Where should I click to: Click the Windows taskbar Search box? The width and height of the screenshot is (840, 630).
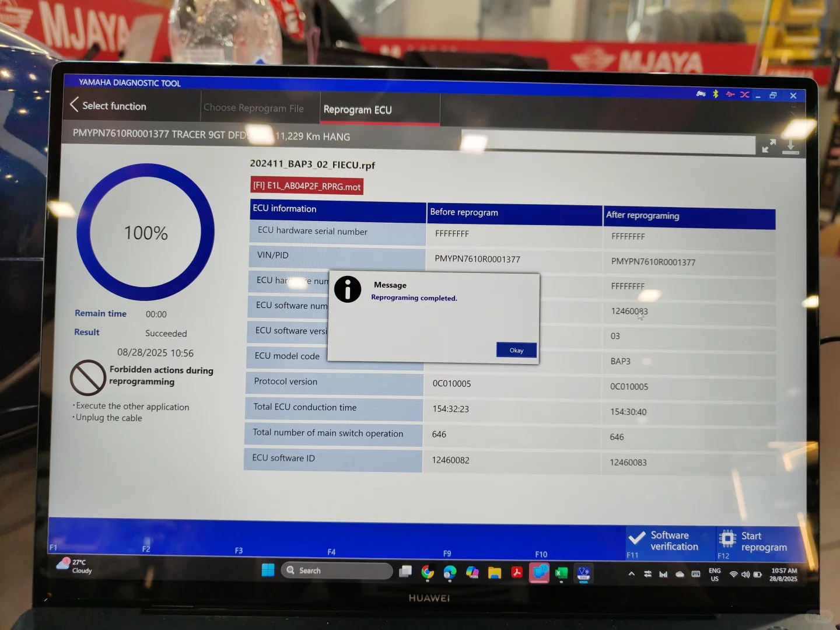(337, 570)
